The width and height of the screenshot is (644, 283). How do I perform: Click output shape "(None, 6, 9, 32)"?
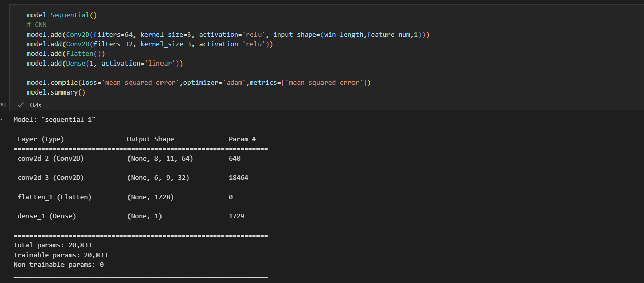click(x=158, y=178)
